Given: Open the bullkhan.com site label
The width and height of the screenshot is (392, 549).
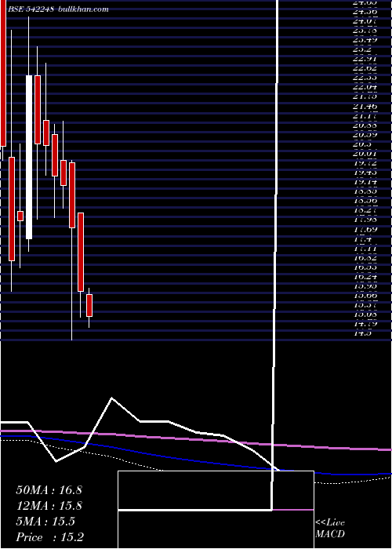Looking at the screenshot, I should [x=83, y=9].
